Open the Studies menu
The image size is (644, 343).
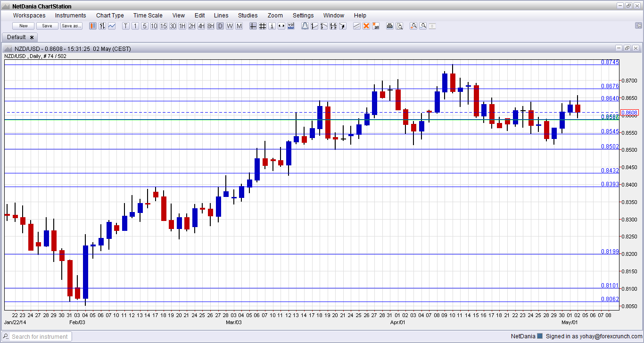(248, 16)
